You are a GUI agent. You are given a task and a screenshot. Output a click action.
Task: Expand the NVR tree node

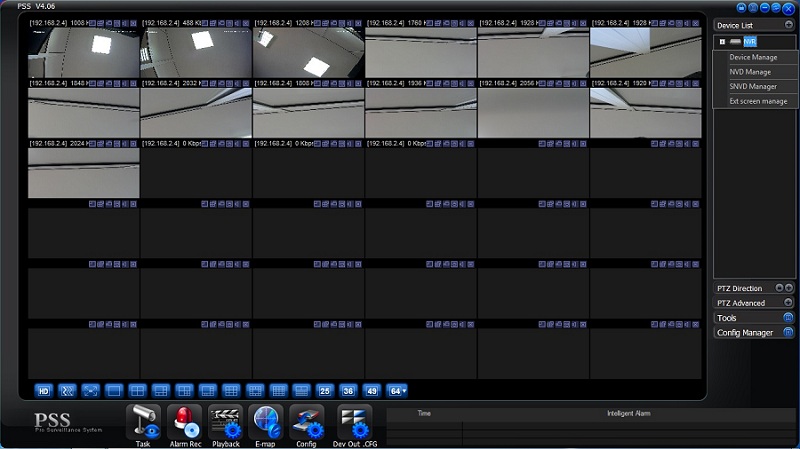tap(722, 42)
